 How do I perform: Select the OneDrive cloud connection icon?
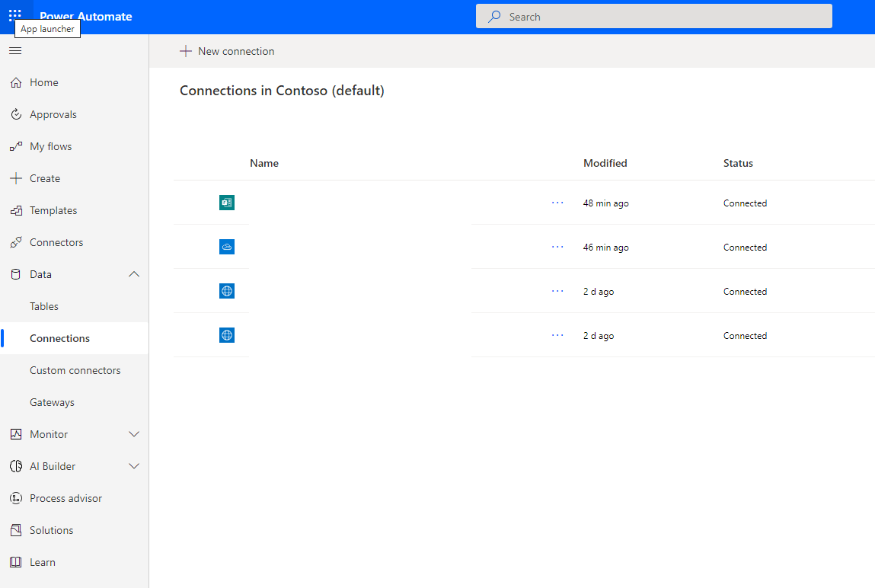(x=227, y=247)
